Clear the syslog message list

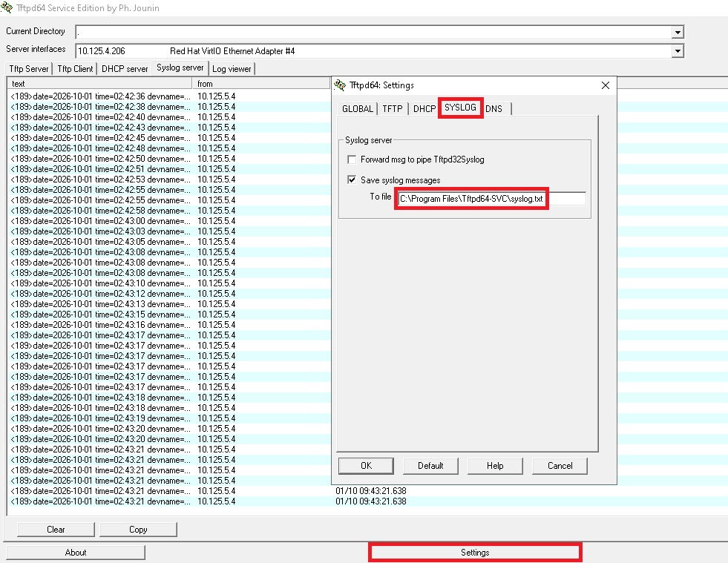(56, 530)
